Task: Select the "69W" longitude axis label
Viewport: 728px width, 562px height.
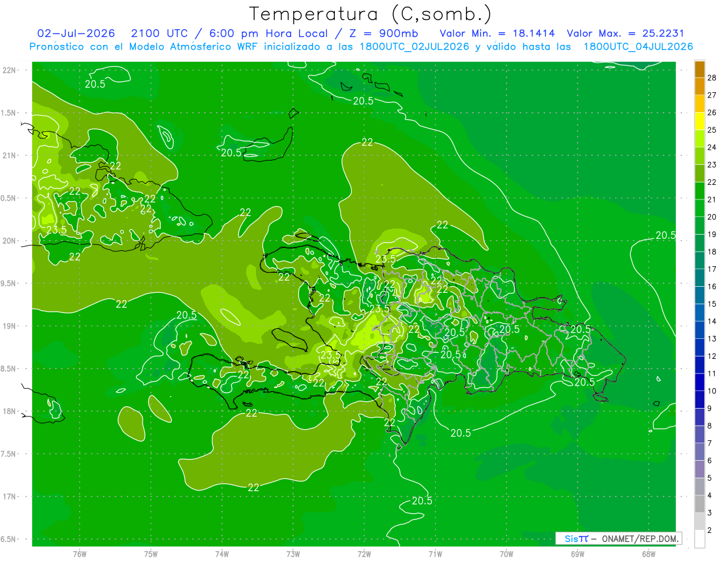Action: (578, 554)
